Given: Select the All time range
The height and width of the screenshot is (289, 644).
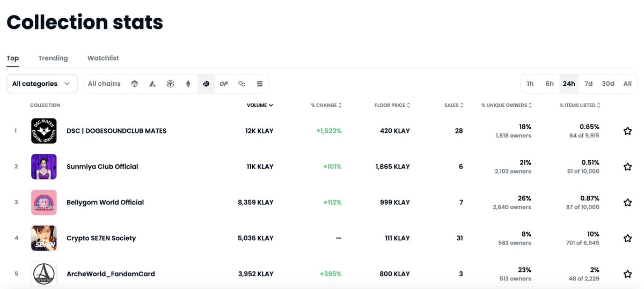Looking at the screenshot, I should (x=627, y=84).
